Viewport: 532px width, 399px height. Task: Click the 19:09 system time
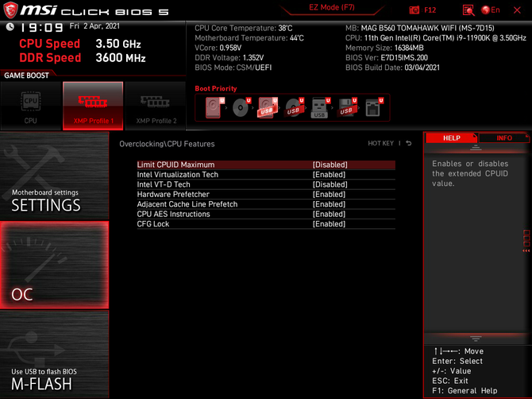41,28
